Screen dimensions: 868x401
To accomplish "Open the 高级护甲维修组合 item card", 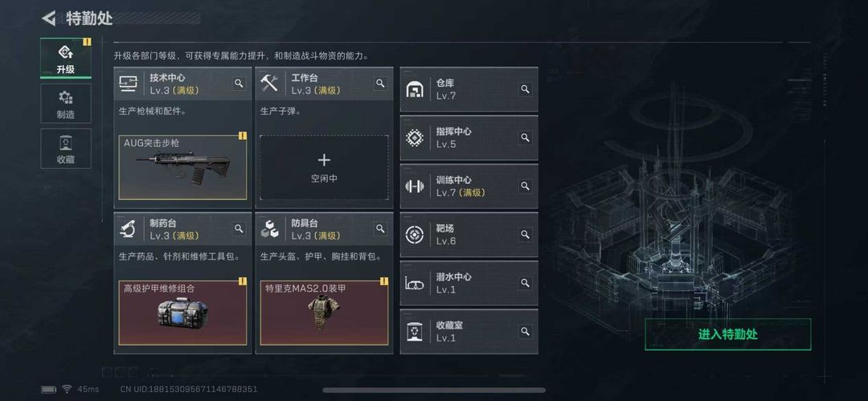I will 182,313.
